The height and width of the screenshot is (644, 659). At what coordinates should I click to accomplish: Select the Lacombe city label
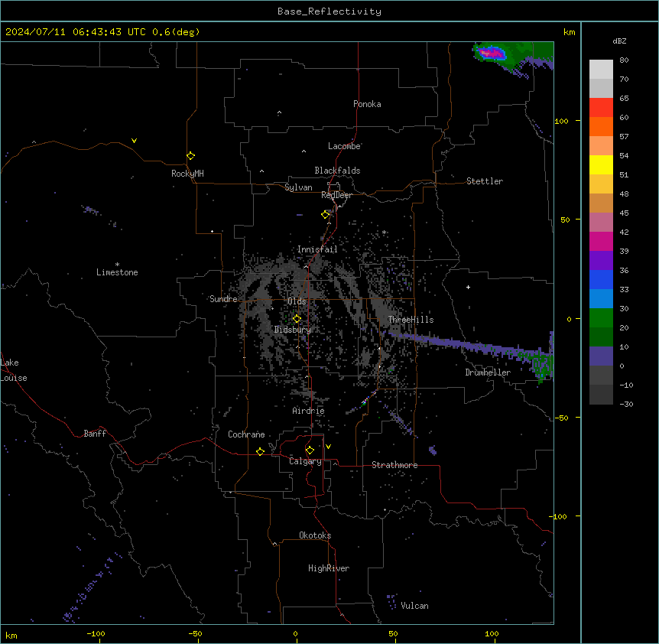pyautogui.click(x=344, y=146)
